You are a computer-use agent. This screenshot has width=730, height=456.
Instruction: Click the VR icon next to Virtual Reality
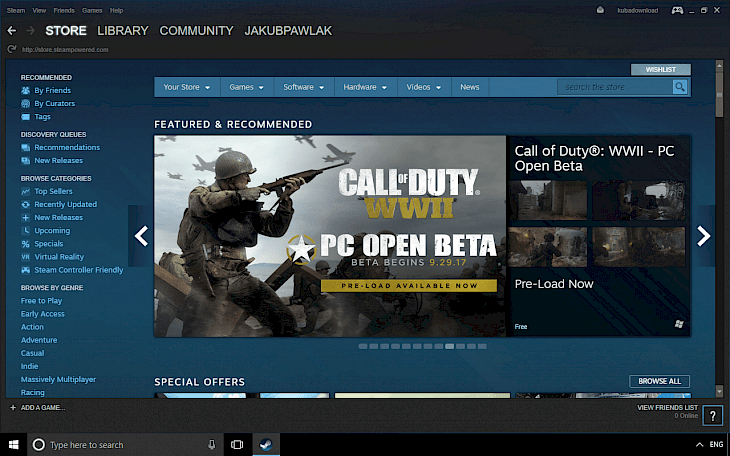pyautogui.click(x=26, y=257)
